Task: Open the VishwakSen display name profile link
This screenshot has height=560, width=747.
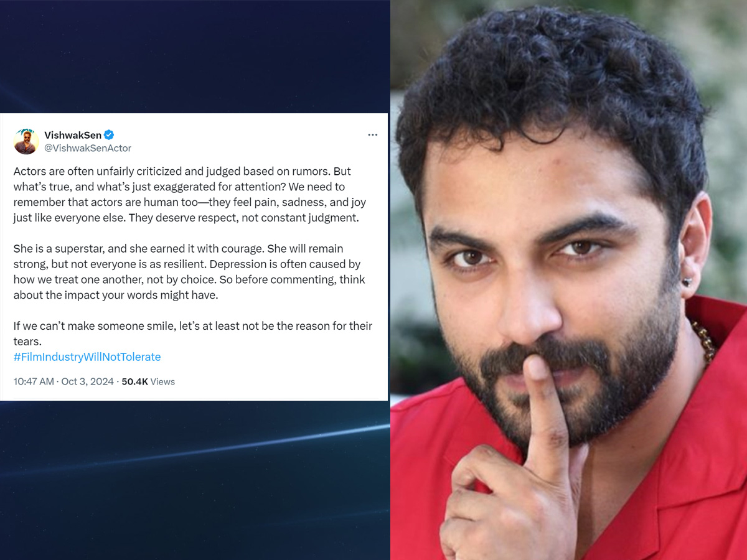Action: pos(73,135)
